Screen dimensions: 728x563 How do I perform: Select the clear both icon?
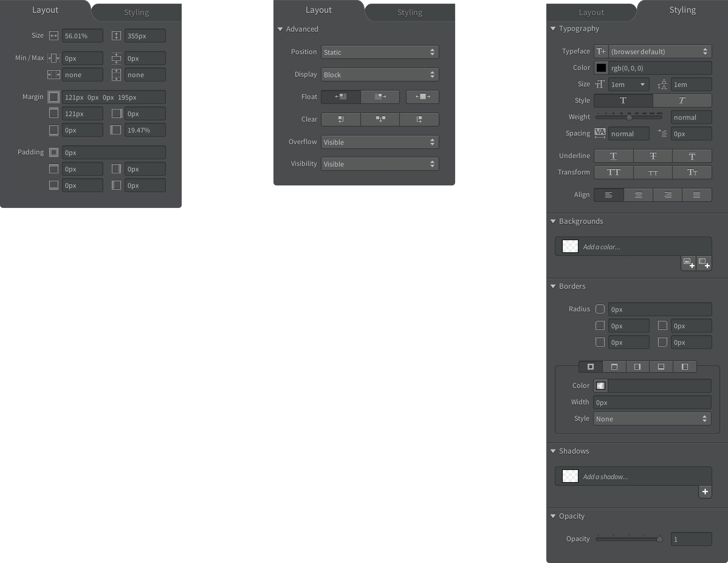pos(380,119)
